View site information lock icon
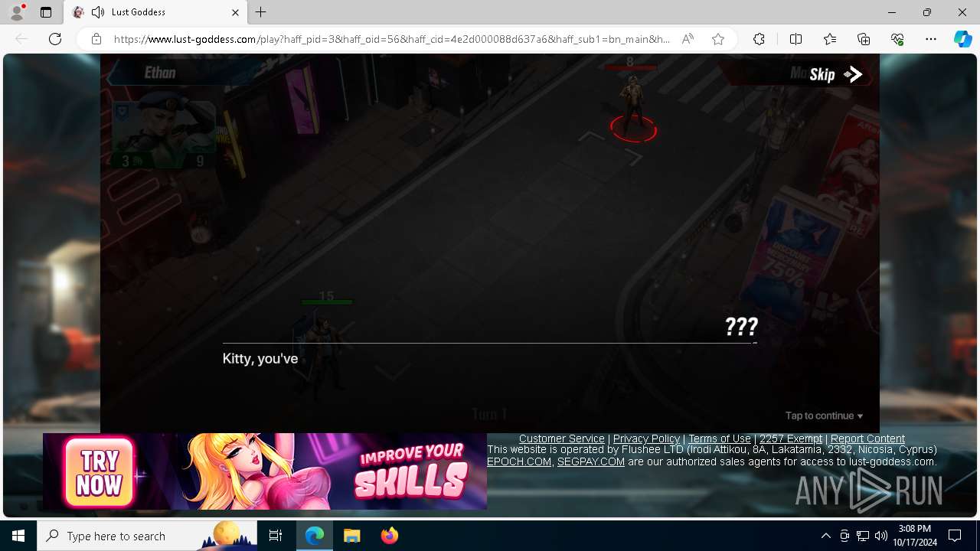This screenshot has height=551, width=980. click(x=96, y=39)
